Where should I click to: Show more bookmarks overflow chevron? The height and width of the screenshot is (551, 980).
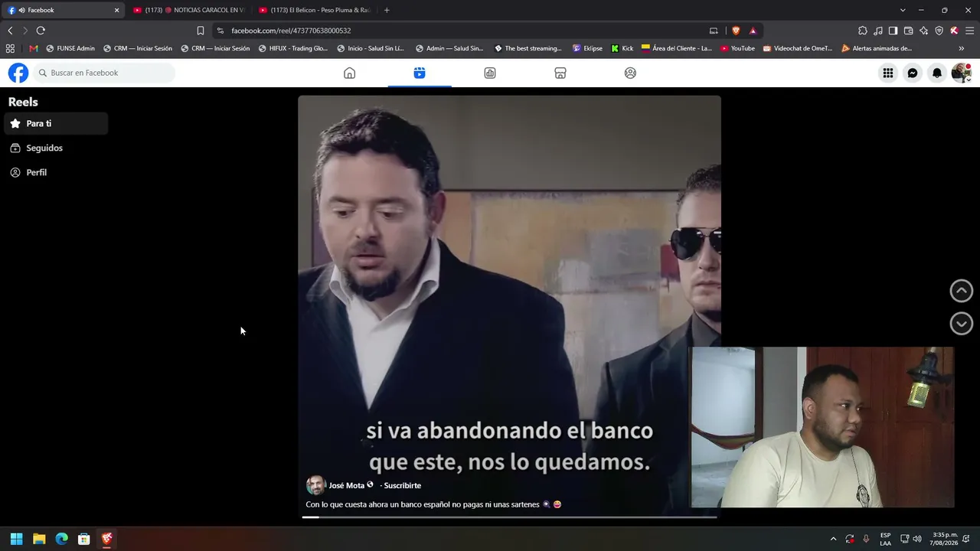(962, 48)
